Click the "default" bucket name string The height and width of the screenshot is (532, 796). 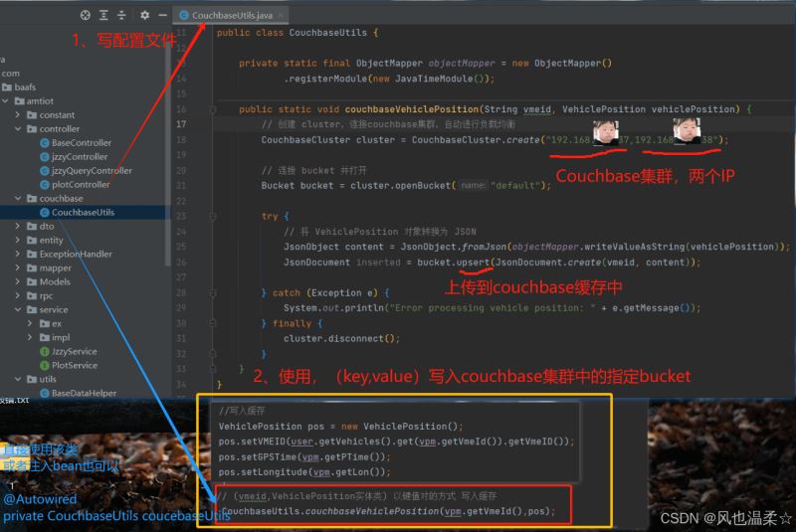point(515,186)
